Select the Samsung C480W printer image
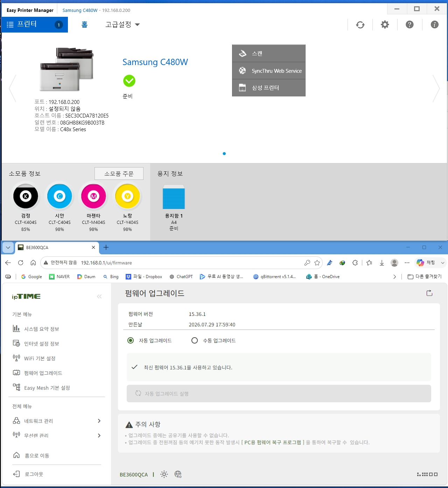448x488 pixels. click(x=67, y=69)
